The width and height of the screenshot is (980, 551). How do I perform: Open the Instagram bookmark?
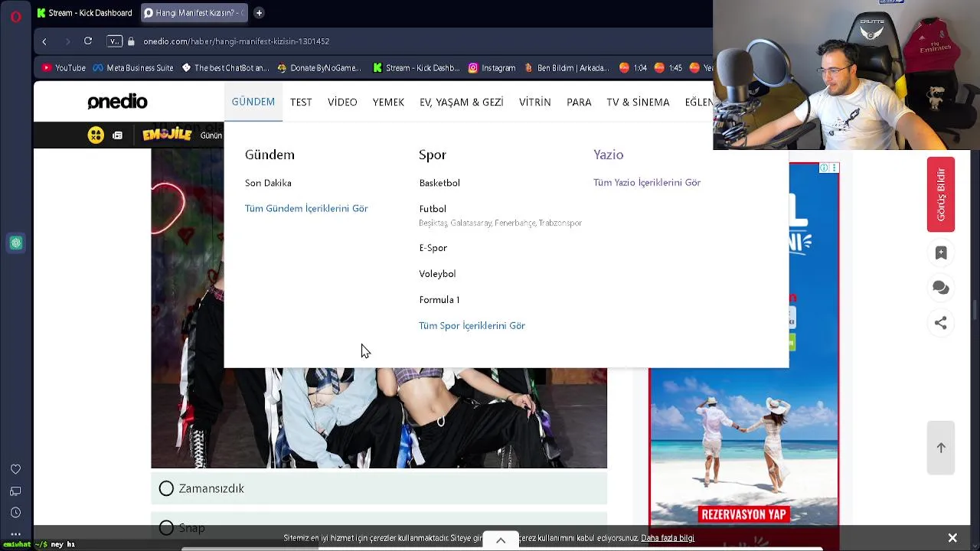[492, 68]
